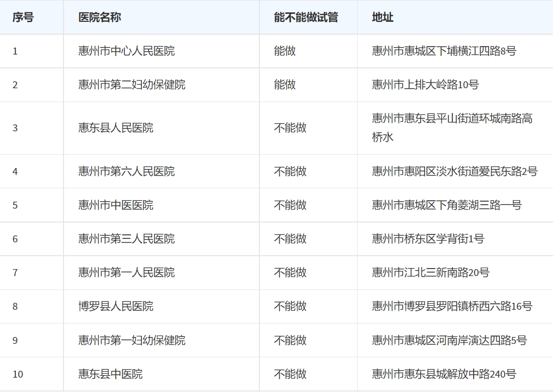Image resolution: width=553 pixels, height=392 pixels.
Task: Click address 惠州市博罗县罗阳镇桥西六路16号
Action: pyautogui.click(x=452, y=306)
